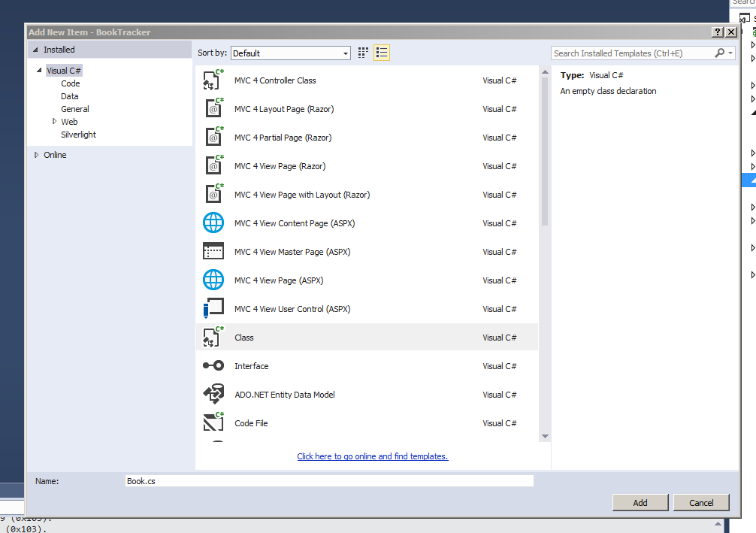Select the MVC 4 Controller Class icon

click(213, 80)
